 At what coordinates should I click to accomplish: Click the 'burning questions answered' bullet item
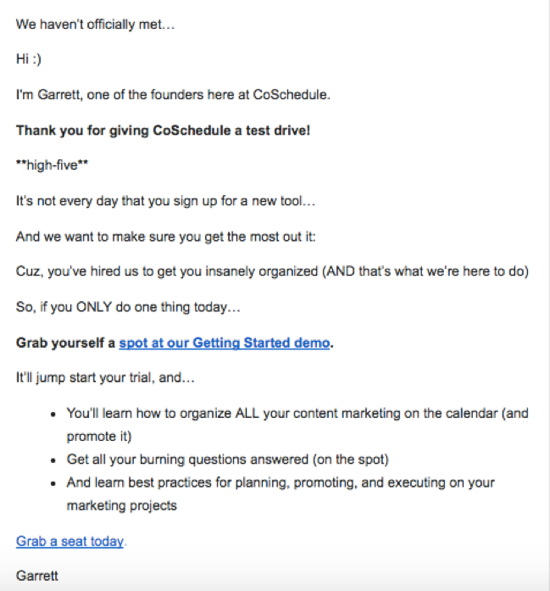tap(227, 459)
